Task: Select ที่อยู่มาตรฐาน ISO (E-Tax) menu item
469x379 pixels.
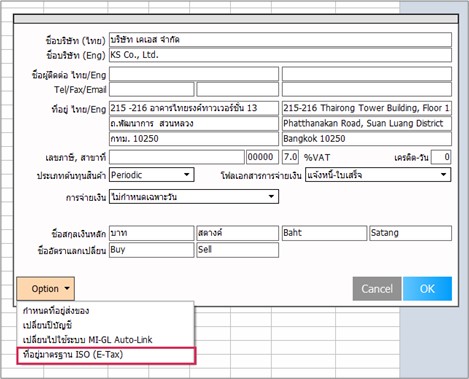Action: pos(106,355)
